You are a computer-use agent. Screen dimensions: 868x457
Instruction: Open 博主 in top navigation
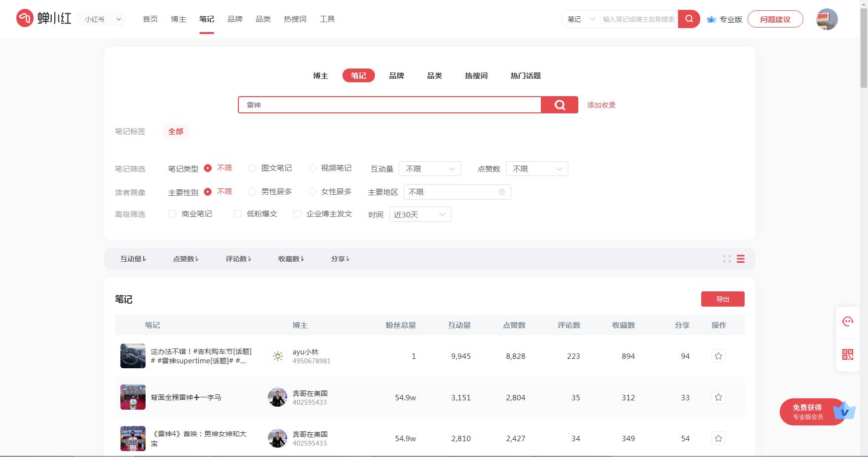pyautogui.click(x=178, y=19)
